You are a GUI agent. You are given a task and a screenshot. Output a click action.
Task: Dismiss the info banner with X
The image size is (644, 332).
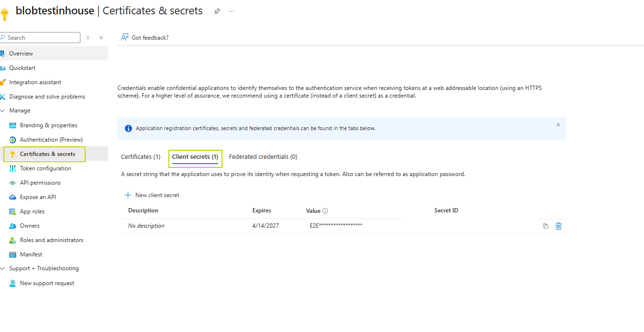558,125
